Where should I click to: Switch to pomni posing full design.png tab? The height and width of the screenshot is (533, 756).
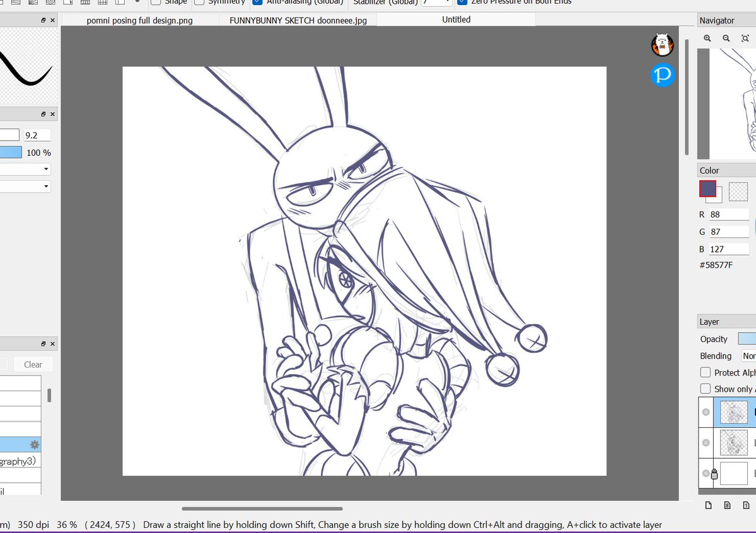pos(140,20)
